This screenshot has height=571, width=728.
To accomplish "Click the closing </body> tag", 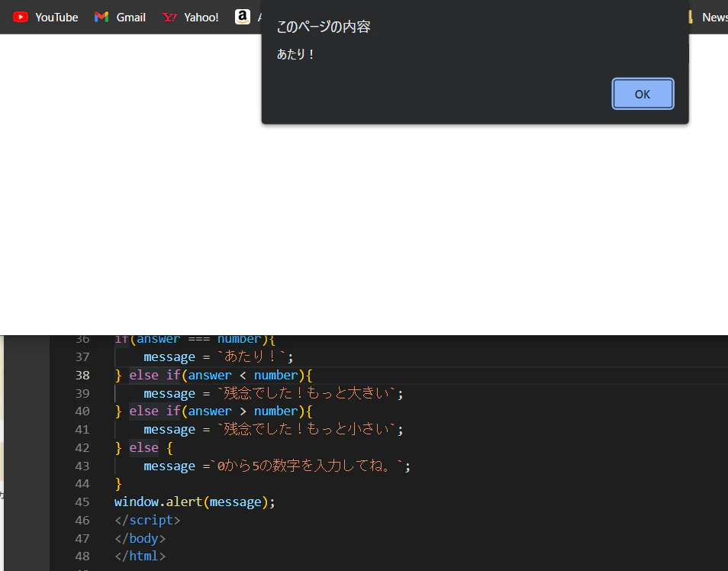I will pyautogui.click(x=140, y=538).
